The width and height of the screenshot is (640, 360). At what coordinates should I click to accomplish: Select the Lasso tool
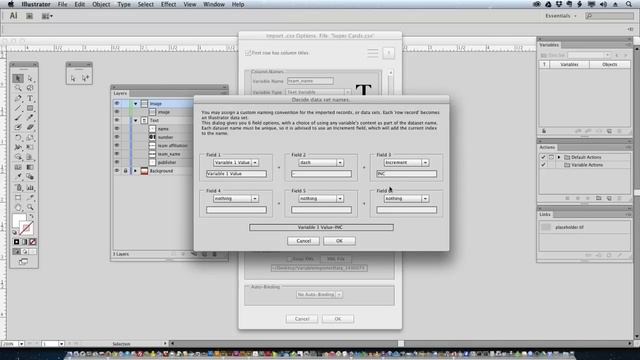tap(30, 88)
